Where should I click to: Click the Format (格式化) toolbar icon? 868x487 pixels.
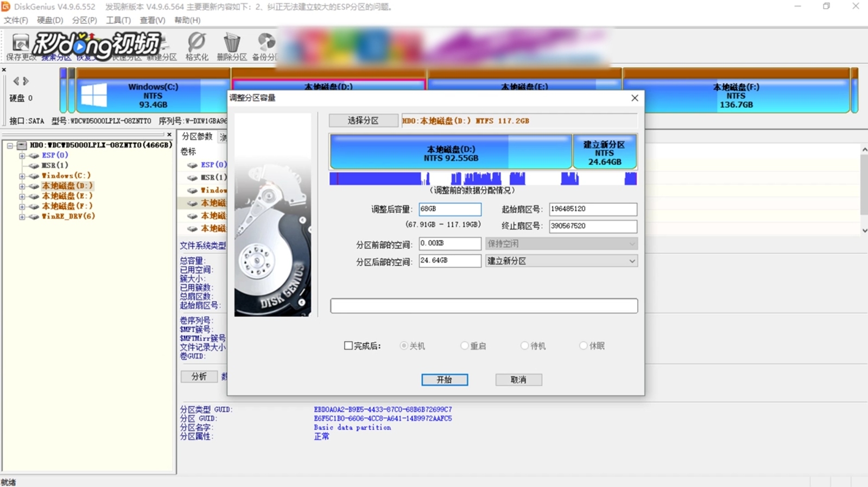(197, 46)
